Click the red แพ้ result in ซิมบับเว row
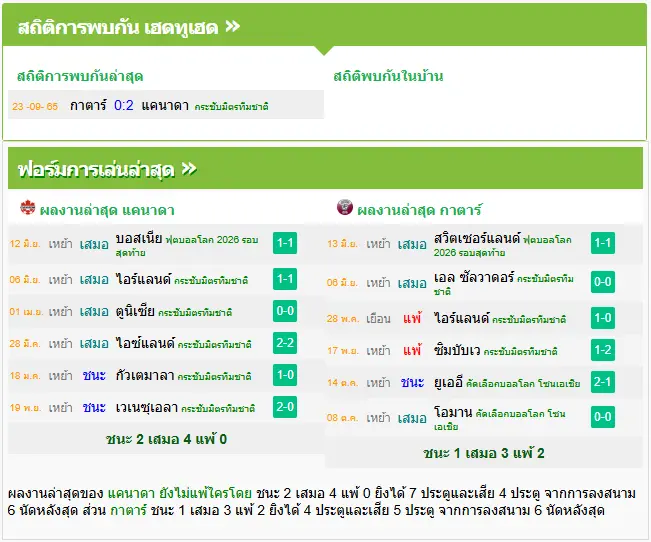 [x=412, y=351]
